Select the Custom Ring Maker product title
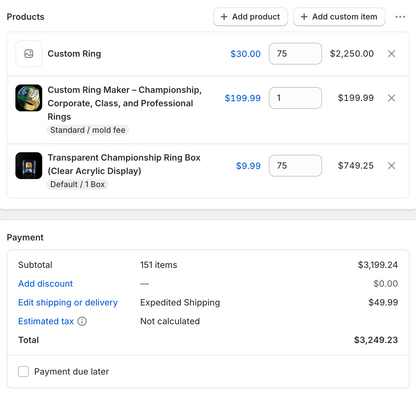Image resolution: width=416 pixels, height=393 pixels. (125, 103)
